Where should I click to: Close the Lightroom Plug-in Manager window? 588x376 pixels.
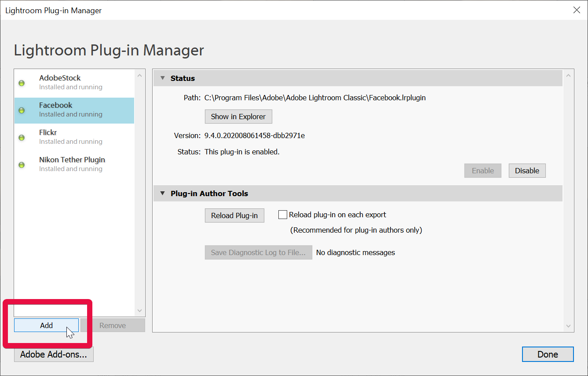577,10
